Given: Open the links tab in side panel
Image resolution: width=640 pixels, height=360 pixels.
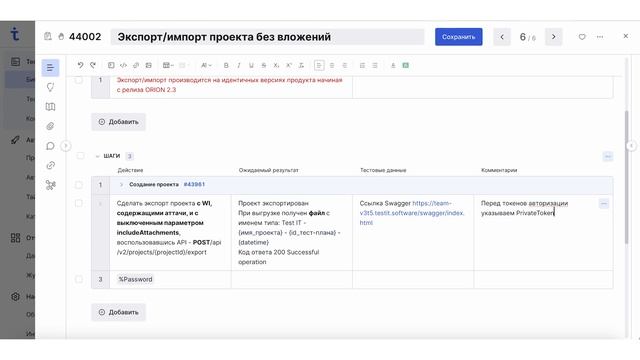Looking at the screenshot, I should point(50,165).
